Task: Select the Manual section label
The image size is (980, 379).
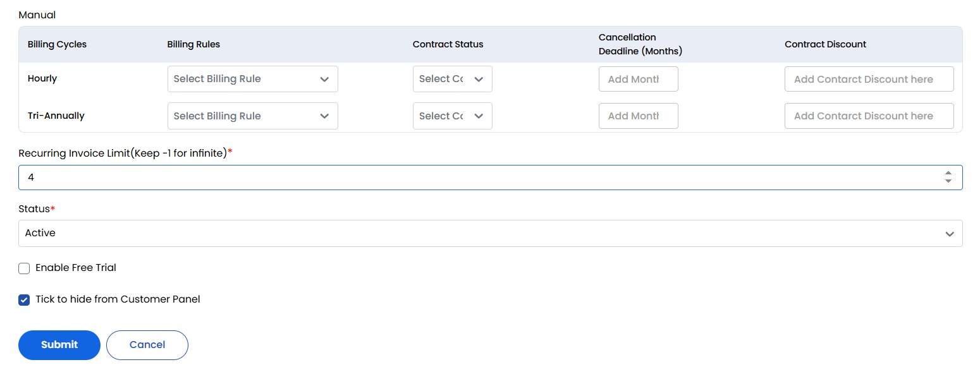Action: (37, 14)
